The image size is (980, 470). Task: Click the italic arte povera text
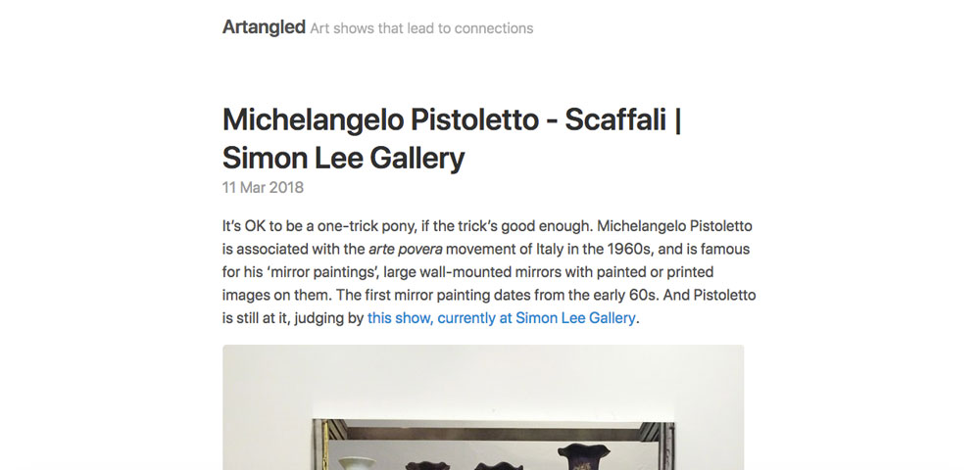coord(406,249)
